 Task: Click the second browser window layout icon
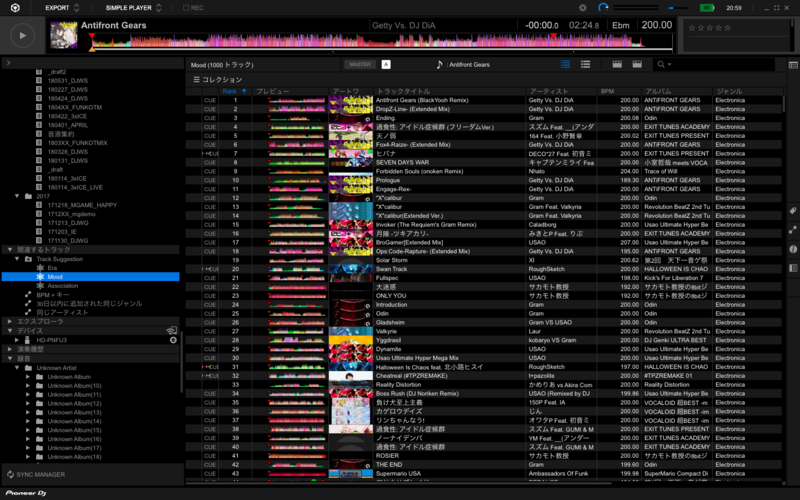pyautogui.click(x=637, y=64)
